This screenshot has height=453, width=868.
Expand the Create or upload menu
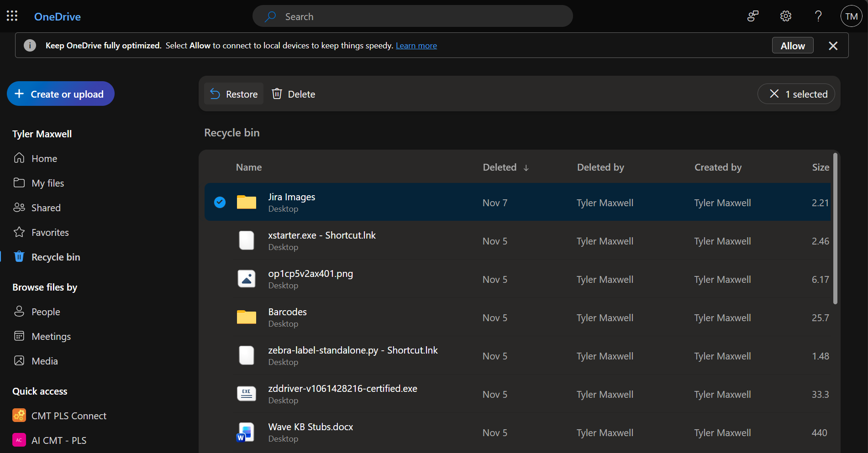tap(60, 94)
